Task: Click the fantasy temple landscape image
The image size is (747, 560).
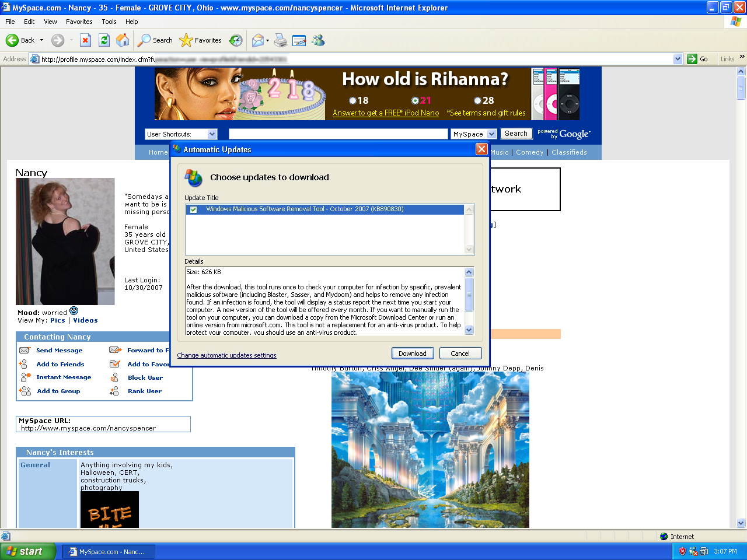Action: (x=430, y=450)
